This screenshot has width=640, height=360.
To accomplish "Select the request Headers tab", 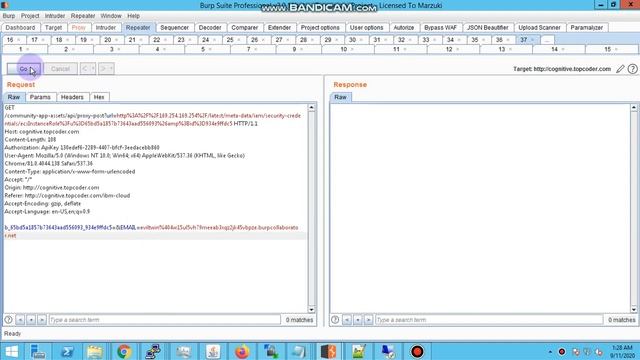I will pyautogui.click(x=72, y=97).
